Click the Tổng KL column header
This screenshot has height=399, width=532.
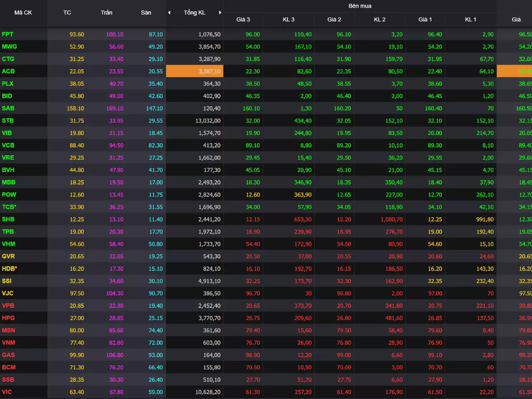tap(194, 12)
